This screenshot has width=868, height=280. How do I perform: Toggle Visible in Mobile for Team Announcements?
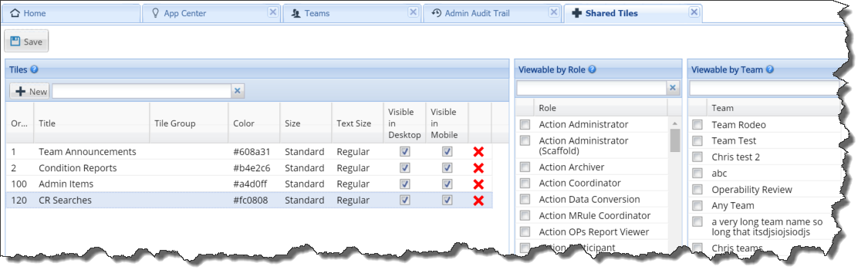pos(447,152)
